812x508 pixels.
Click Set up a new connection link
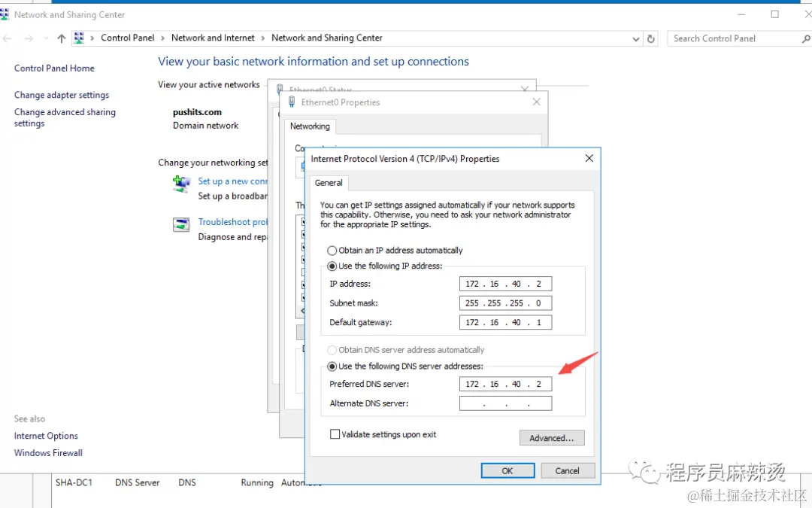tap(232, 181)
